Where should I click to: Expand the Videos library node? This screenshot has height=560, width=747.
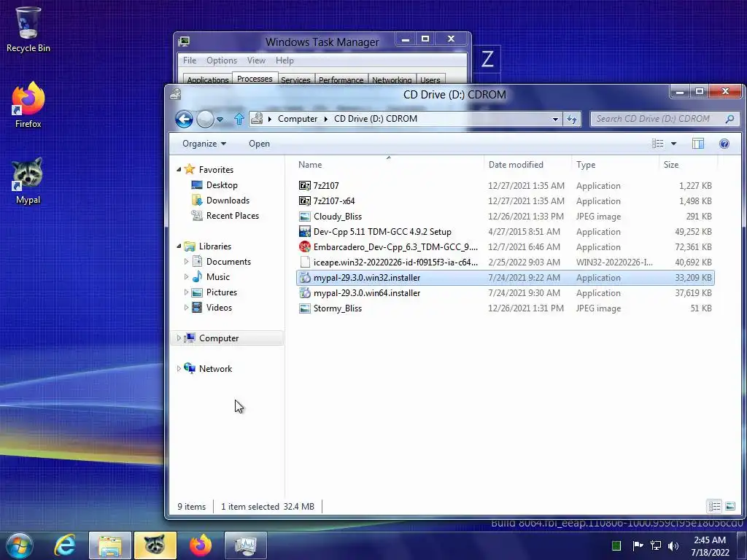[186, 308]
